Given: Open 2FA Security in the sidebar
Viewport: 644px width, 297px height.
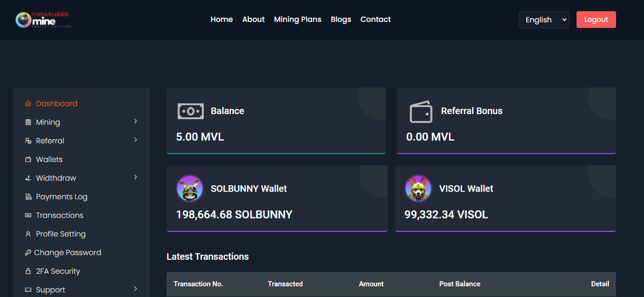Looking at the screenshot, I should pyautogui.click(x=58, y=271).
